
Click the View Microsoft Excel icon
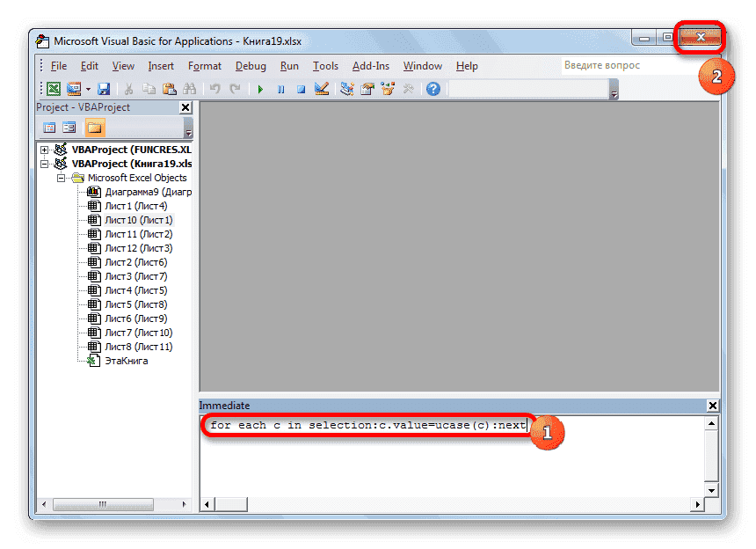54,88
